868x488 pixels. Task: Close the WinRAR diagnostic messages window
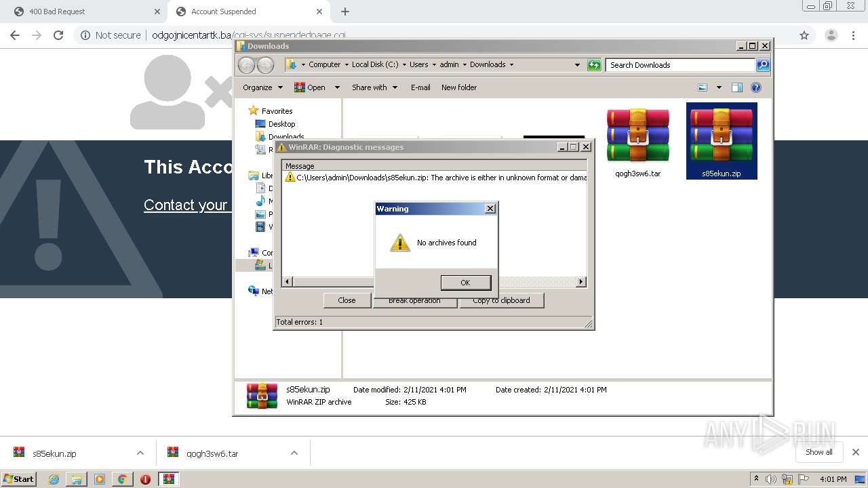pyautogui.click(x=586, y=147)
